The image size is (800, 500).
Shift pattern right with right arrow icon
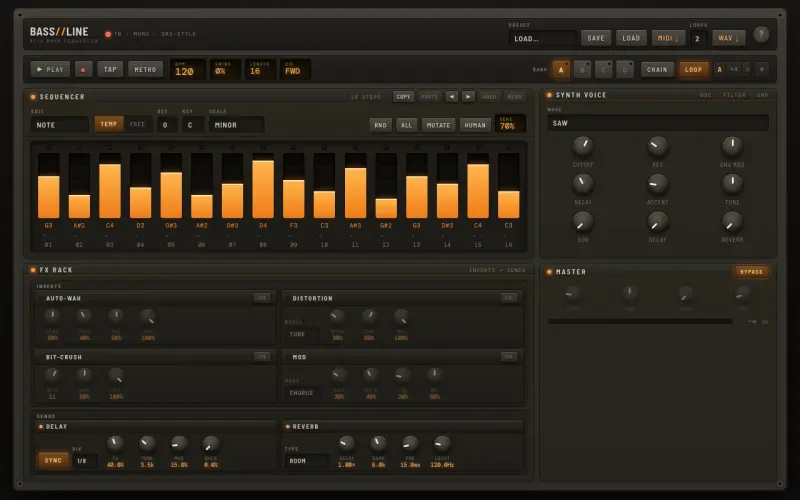point(468,96)
